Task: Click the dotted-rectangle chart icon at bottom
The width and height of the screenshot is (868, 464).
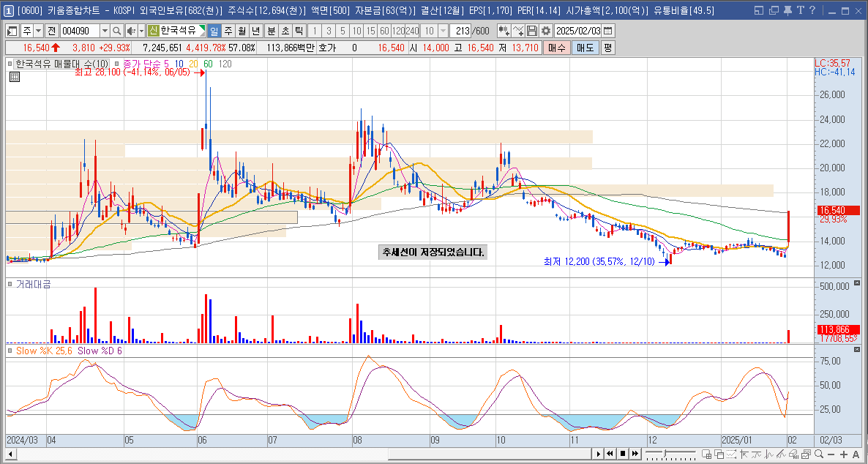Action: point(731,454)
